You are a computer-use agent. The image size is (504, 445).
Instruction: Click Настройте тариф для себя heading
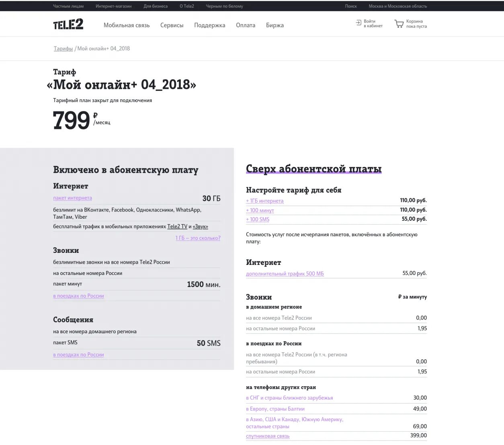coord(293,190)
